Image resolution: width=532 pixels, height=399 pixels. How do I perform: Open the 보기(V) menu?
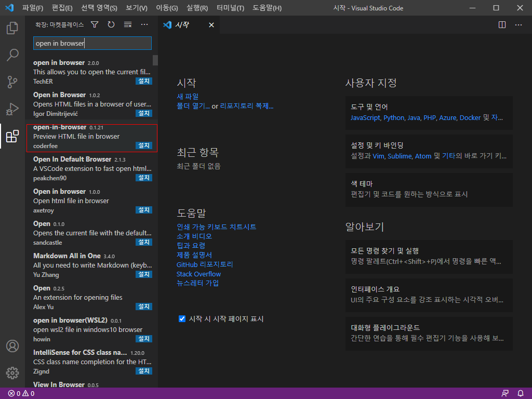[x=137, y=8]
